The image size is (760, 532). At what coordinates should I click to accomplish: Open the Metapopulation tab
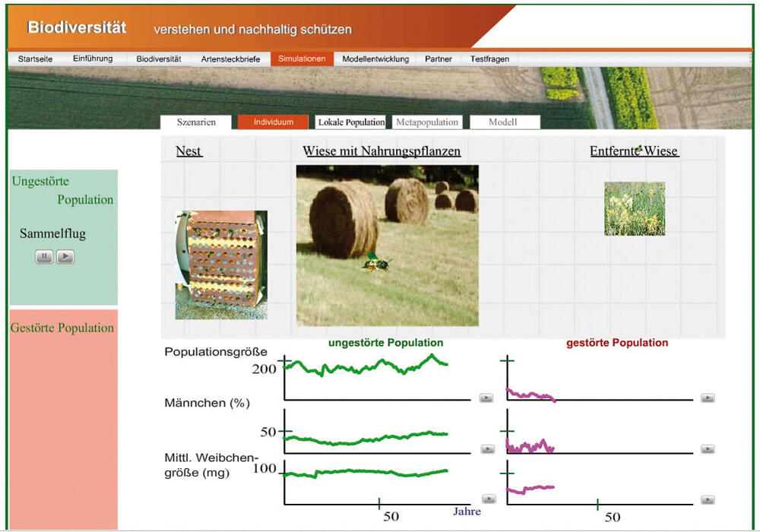click(x=428, y=122)
